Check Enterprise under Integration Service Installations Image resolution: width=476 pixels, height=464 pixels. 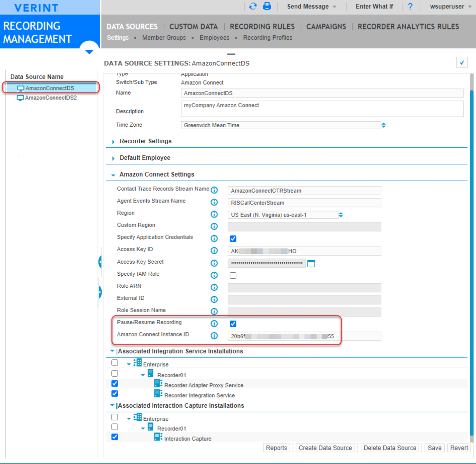(x=115, y=363)
